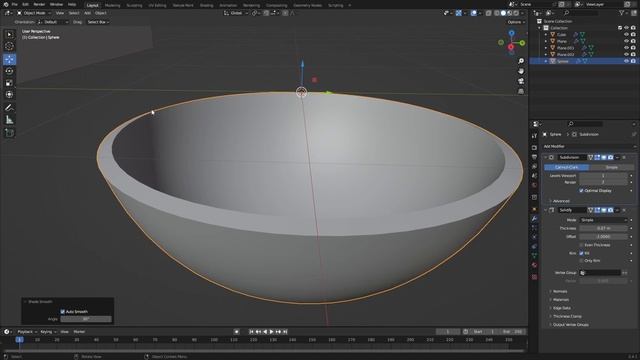Click Levels Viewport value field
The width and height of the screenshot is (640, 360).
pyautogui.click(x=603, y=176)
